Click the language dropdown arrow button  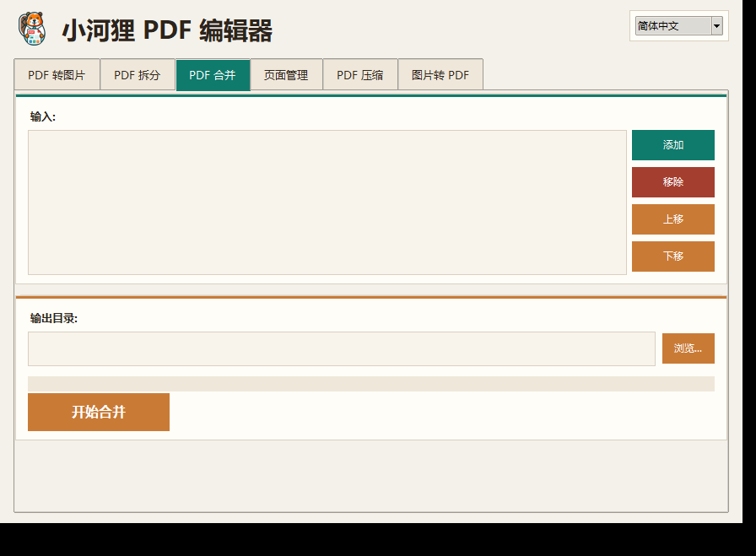pyautogui.click(x=716, y=25)
